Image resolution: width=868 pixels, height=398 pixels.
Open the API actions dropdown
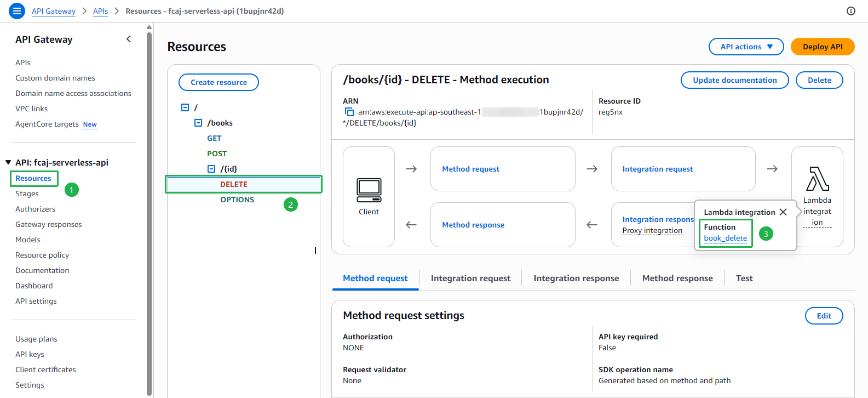tap(746, 47)
